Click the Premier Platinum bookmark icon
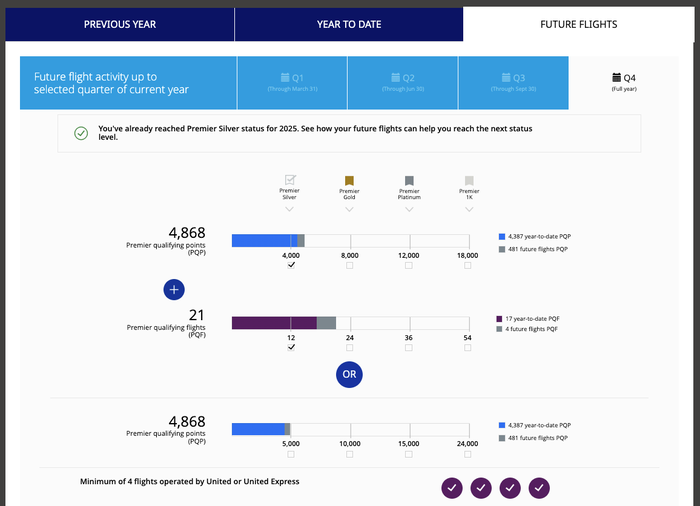 click(x=409, y=180)
